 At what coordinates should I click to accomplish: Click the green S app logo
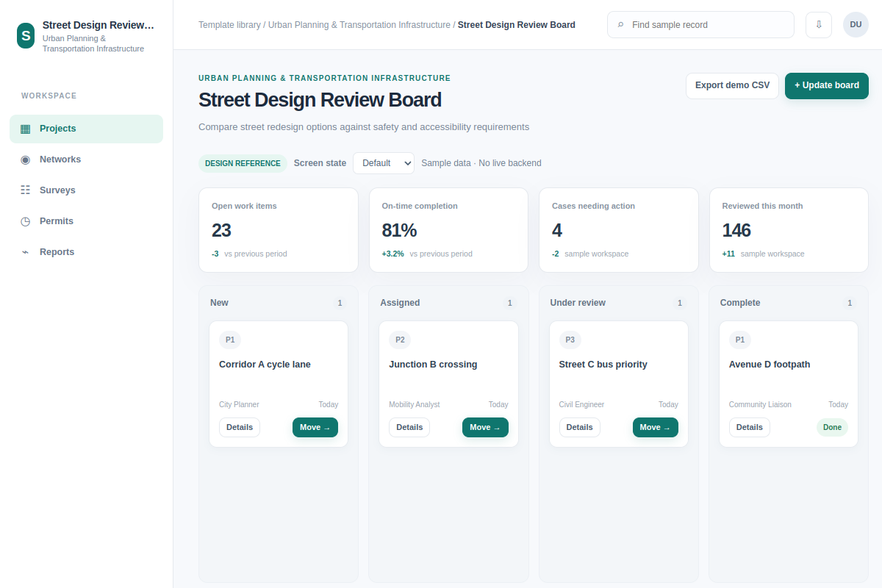pyautogui.click(x=26, y=35)
